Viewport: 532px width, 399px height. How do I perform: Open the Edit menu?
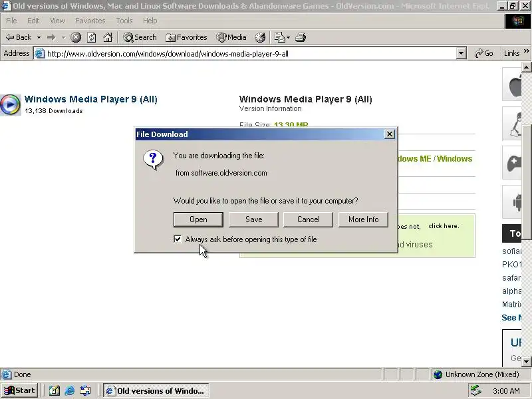[33, 21]
